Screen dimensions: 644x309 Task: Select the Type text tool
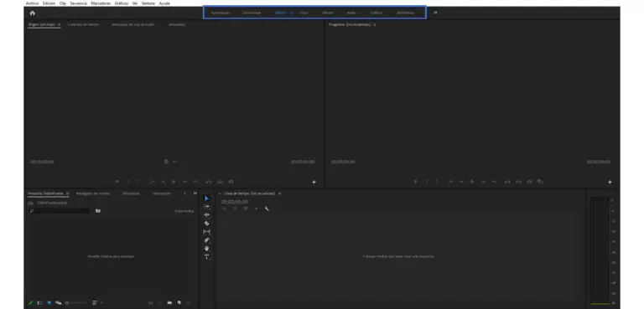206,257
